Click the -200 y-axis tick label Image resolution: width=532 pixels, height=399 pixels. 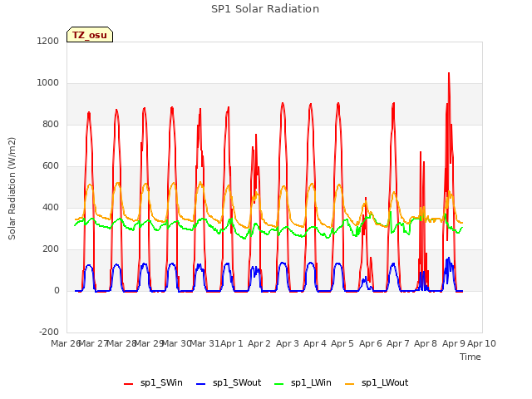point(49,332)
